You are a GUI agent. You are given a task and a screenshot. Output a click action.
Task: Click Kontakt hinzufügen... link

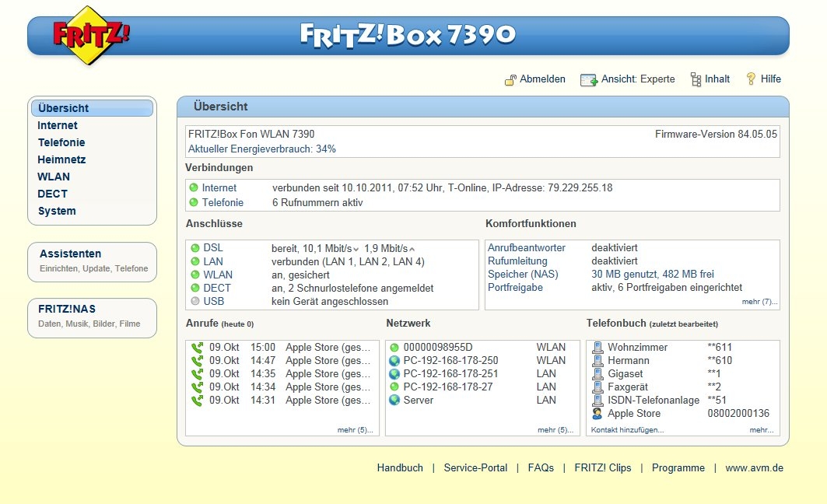[628, 430]
